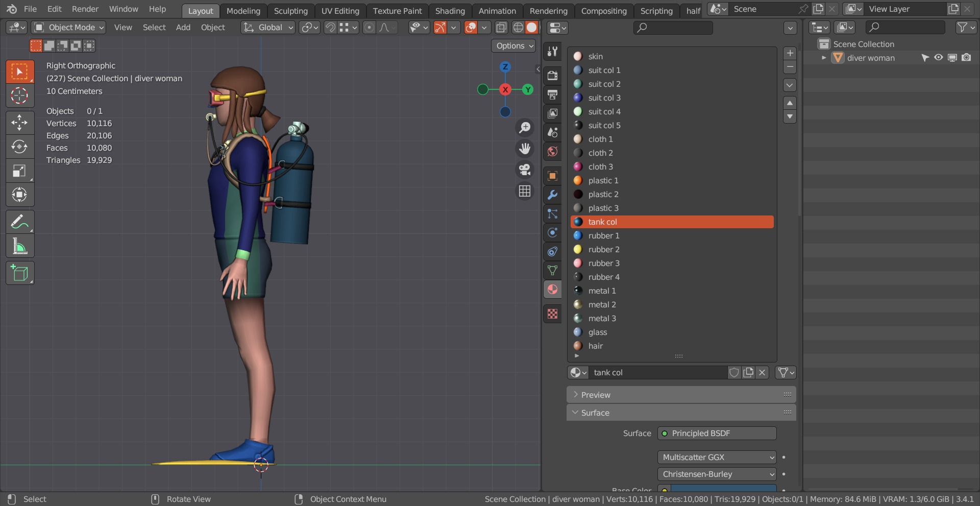The width and height of the screenshot is (980, 506).
Task: Toggle viewport gizmos display
Action: click(440, 28)
